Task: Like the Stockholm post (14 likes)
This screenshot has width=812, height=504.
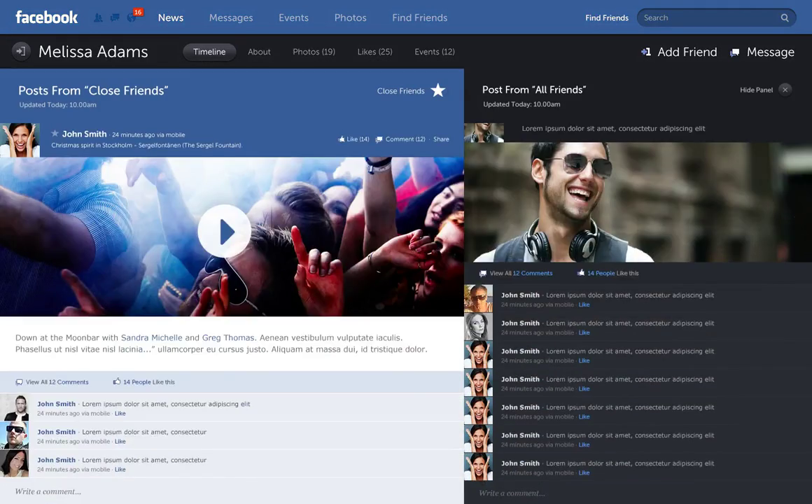Action: (353, 139)
